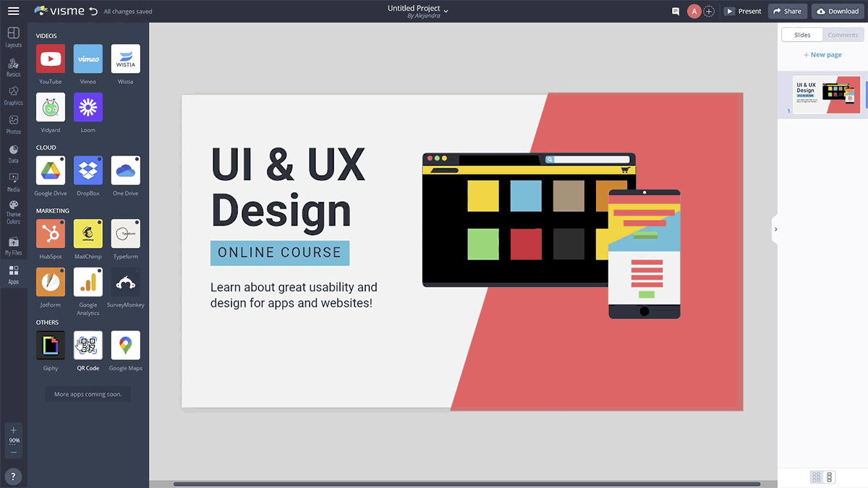Select the Vimeo app icon

(x=88, y=59)
